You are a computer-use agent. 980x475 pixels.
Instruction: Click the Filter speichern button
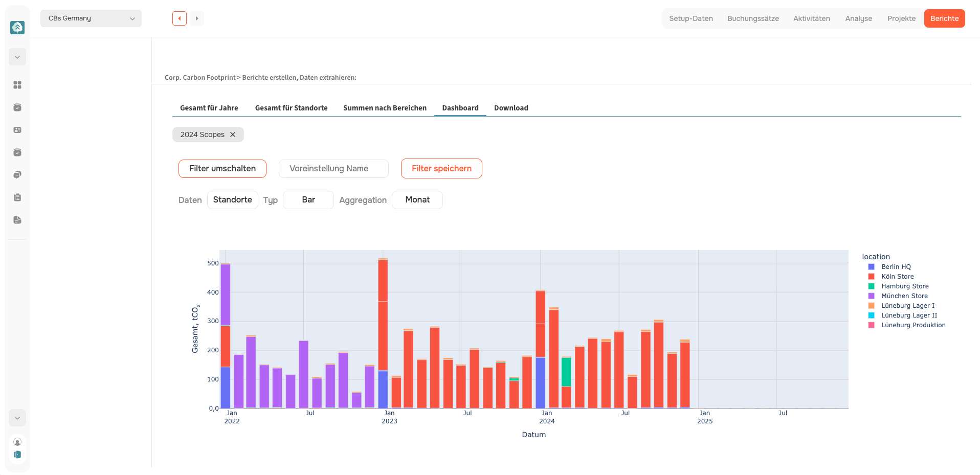pyautogui.click(x=441, y=169)
